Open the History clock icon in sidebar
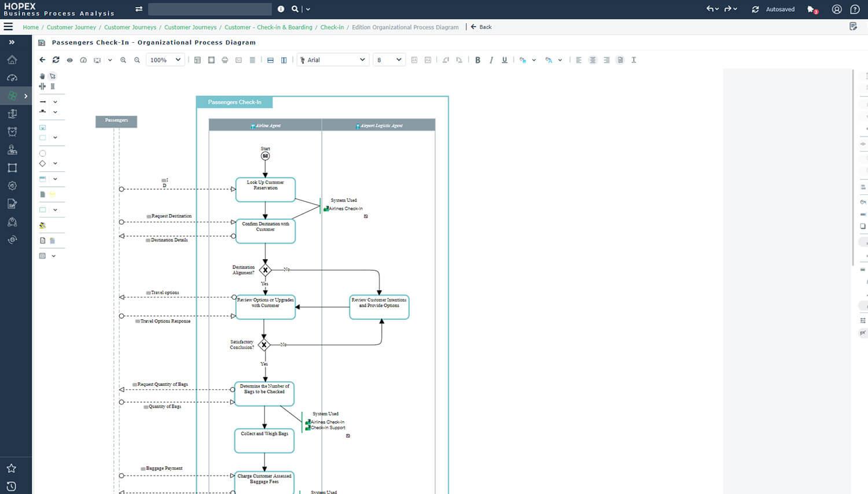The height and width of the screenshot is (494, 868). 11,486
